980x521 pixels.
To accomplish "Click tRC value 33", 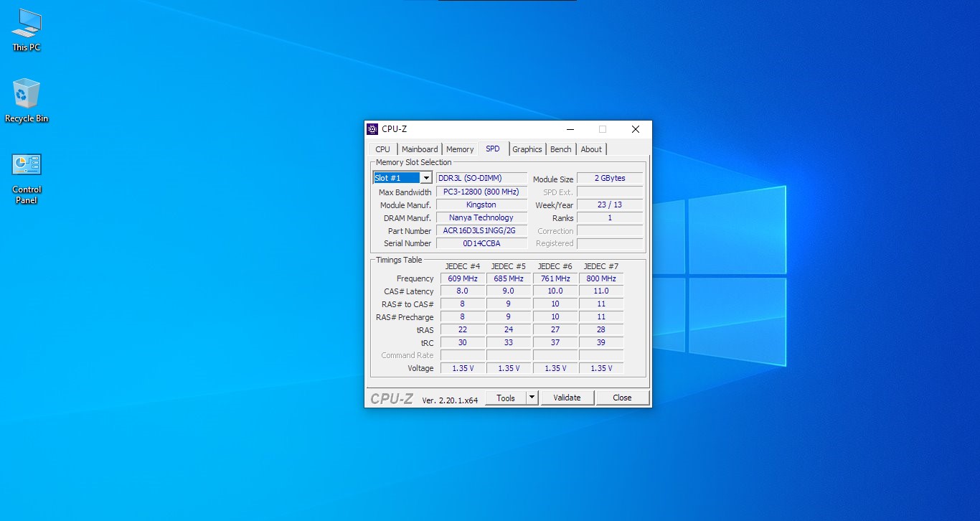I will (509, 343).
